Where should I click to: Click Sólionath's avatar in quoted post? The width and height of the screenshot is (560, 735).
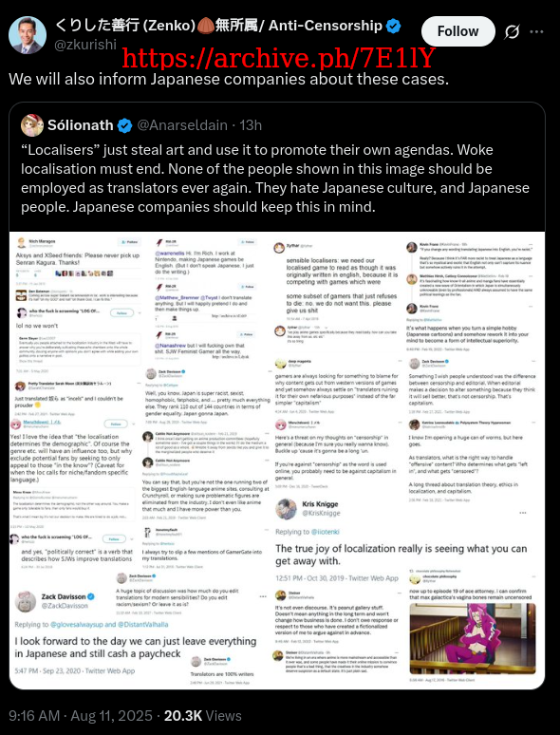point(32,125)
